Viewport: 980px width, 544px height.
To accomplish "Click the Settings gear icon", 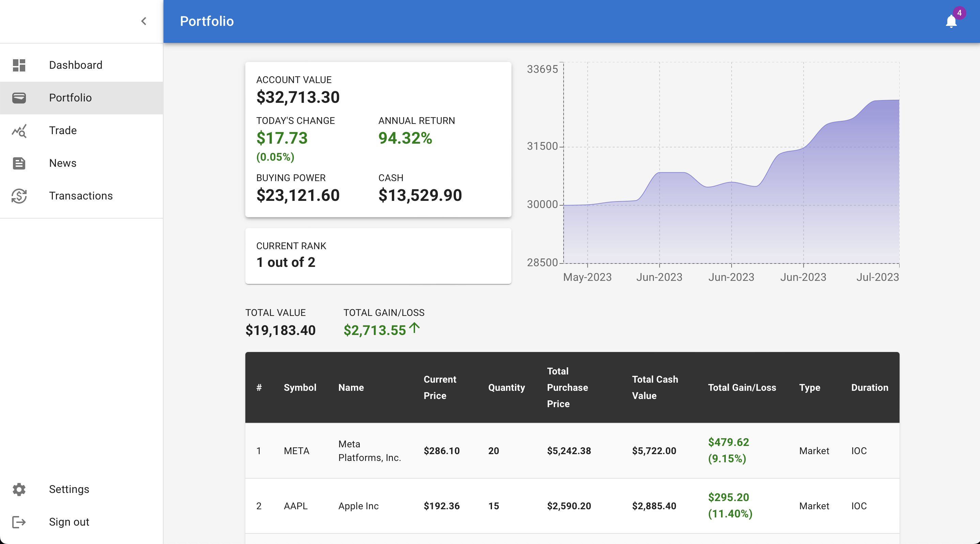I will click(19, 489).
